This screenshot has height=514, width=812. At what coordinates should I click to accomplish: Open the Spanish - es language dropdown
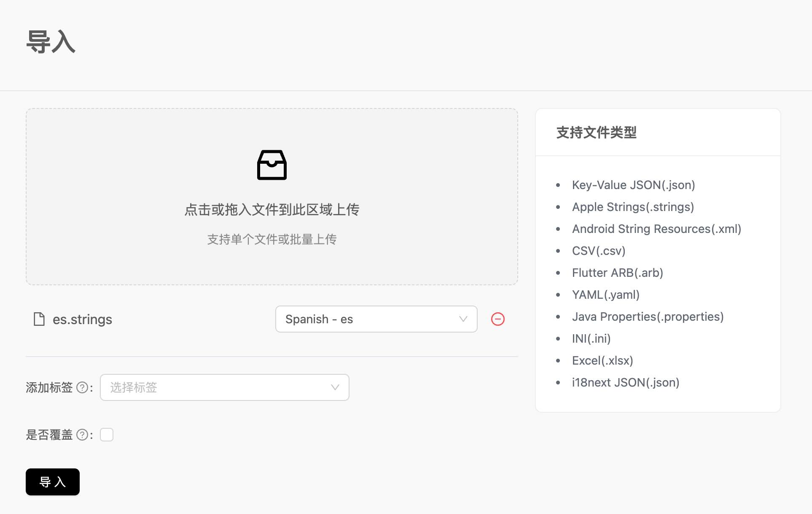point(376,319)
